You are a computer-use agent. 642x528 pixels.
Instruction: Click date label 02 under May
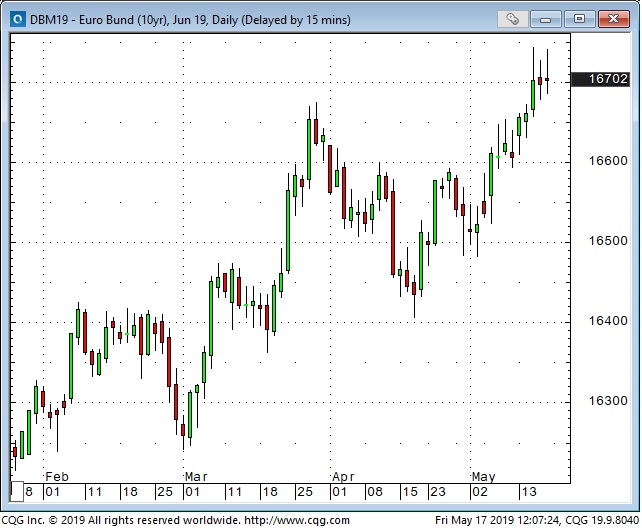click(x=480, y=492)
